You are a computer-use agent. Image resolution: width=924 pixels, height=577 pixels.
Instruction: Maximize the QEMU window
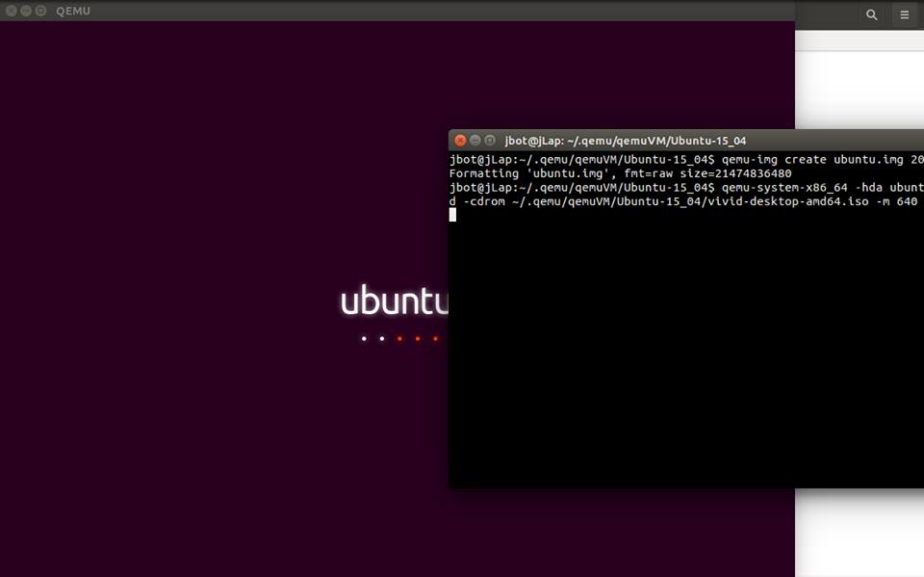tap(40, 11)
